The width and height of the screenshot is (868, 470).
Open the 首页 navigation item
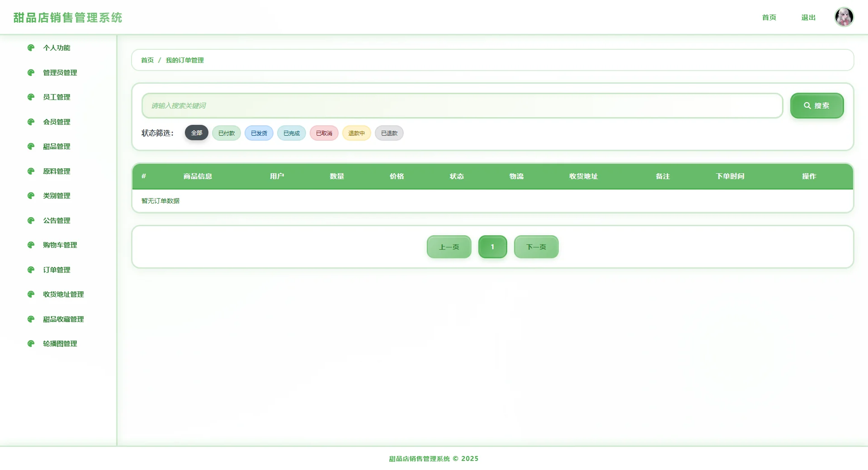point(769,18)
